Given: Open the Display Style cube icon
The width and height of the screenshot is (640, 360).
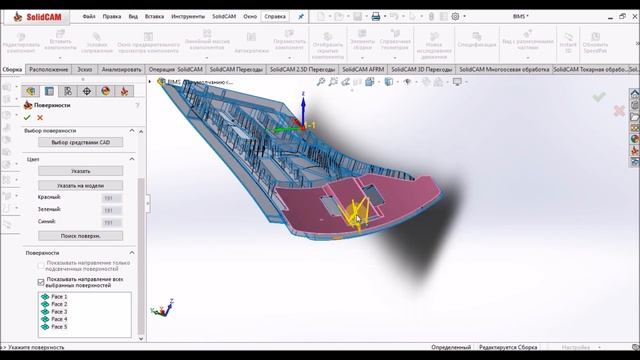Looking at the screenshot, I should click(389, 82).
